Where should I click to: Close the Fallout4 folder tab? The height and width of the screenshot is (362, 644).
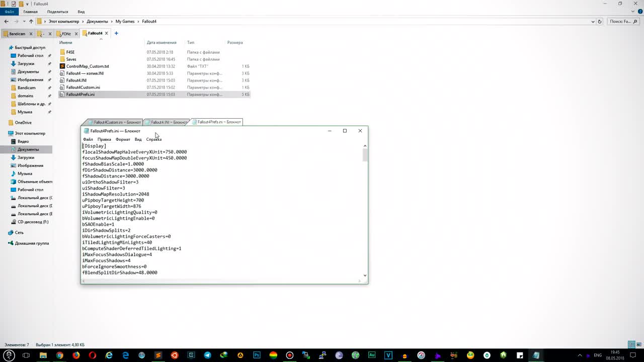pyautogui.click(x=106, y=33)
